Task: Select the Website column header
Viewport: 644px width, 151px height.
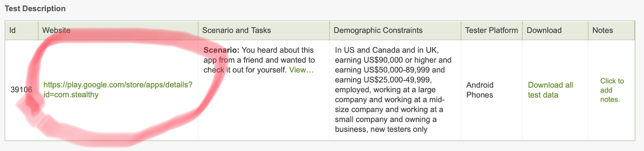Action: [118, 30]
